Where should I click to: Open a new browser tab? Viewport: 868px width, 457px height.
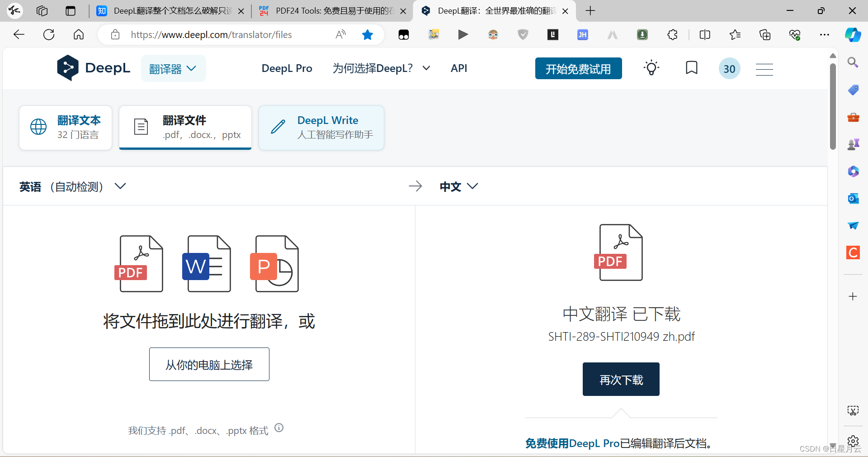(x=590, y=11)
